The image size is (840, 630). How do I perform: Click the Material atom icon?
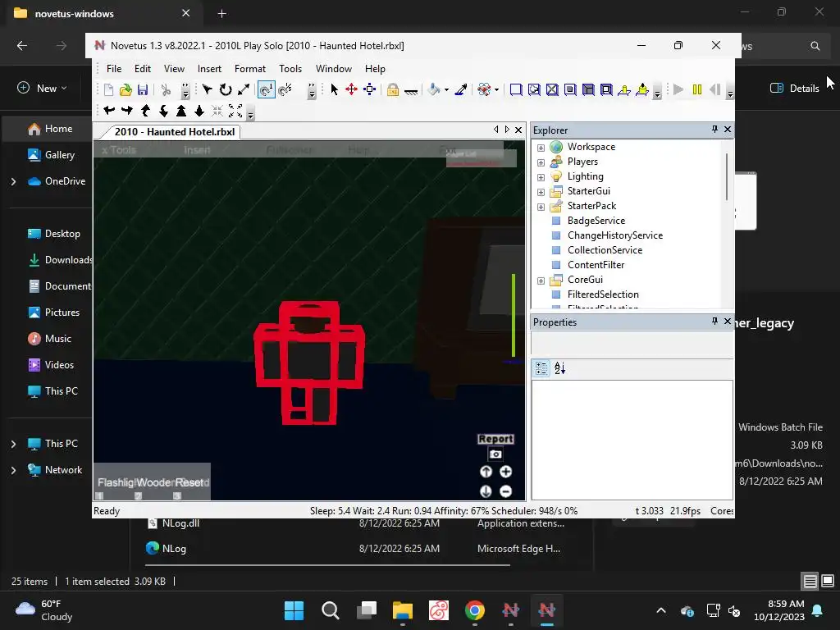[x=484, y=89]
